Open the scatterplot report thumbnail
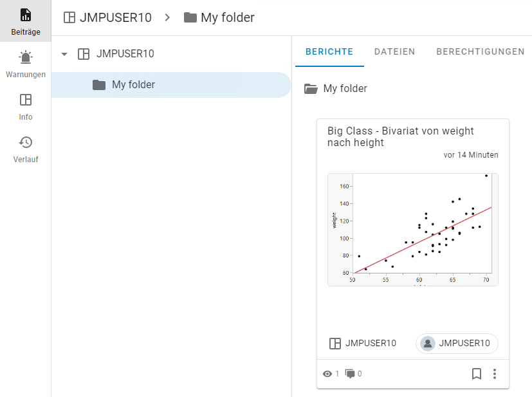Image resolution: width=532 pixels, height=397 pixels. pyautogui.click(x=412, y=229)
